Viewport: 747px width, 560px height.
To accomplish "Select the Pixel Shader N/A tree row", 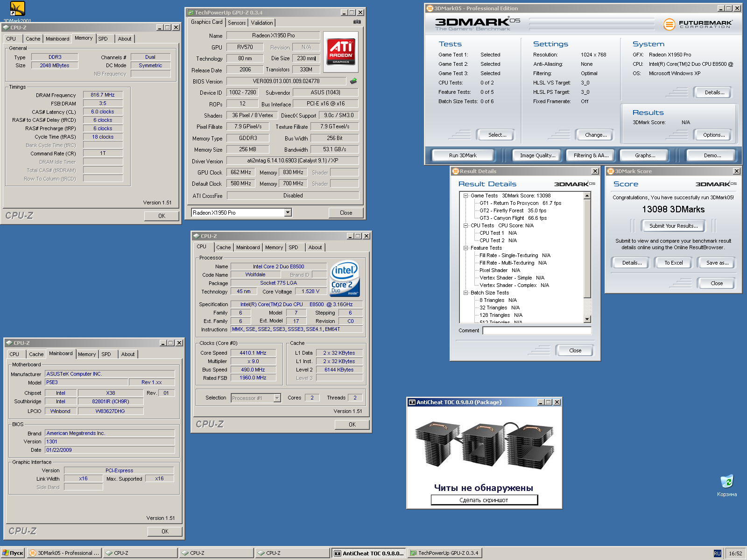I will 500,270.
